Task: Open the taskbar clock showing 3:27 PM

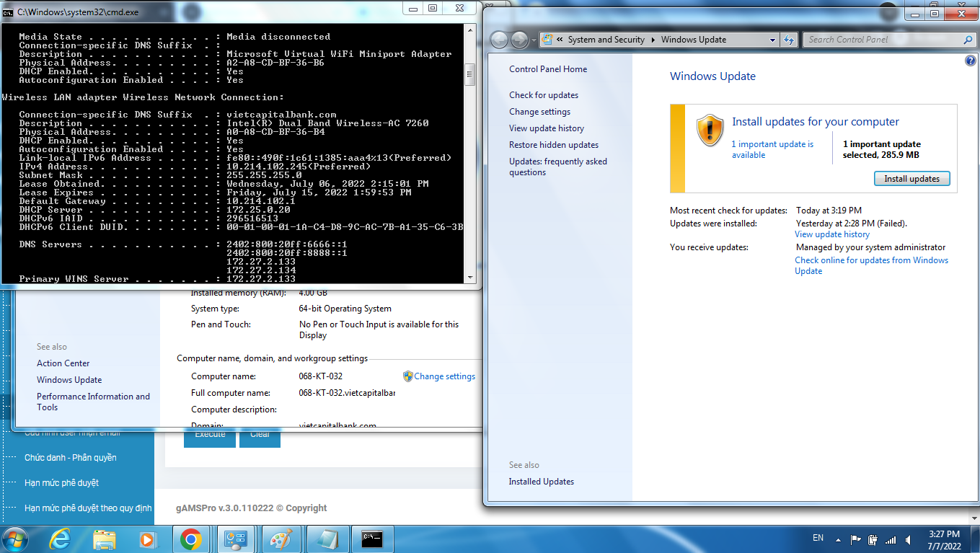Action: point(943,539)
